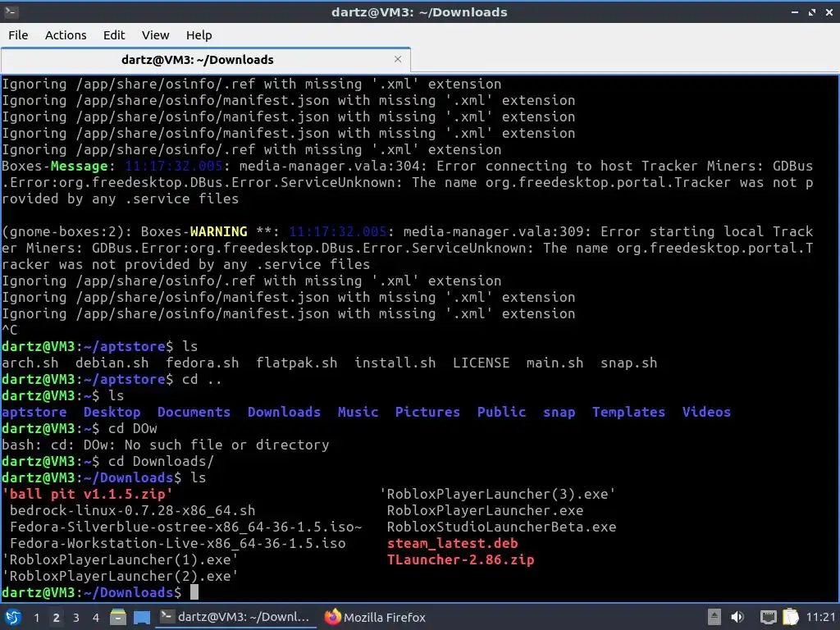Open the Help menu
The width and height of the screenshot is (840, 630).
[199, 35]
